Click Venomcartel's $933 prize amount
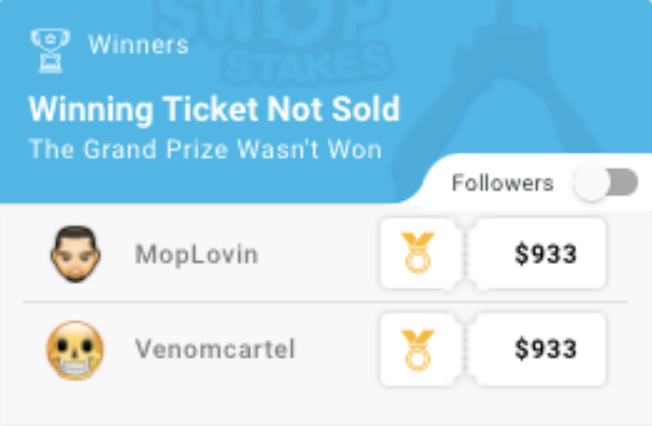Viewport: 652px width, 426px height. tap(546, 350)
